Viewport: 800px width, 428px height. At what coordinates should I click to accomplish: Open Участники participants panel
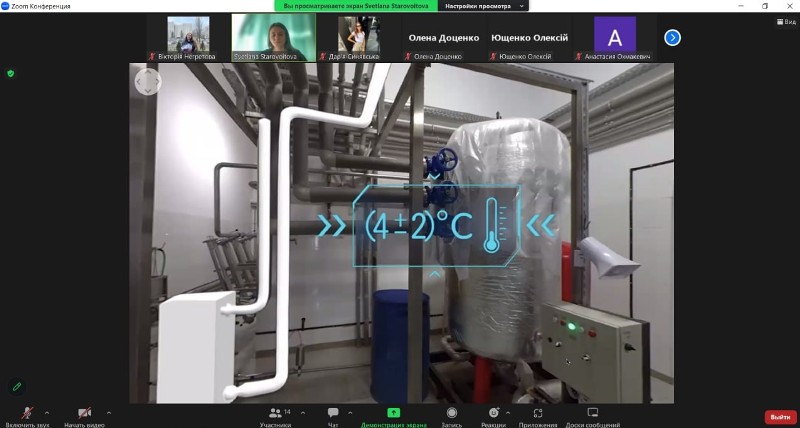[276, 416]
